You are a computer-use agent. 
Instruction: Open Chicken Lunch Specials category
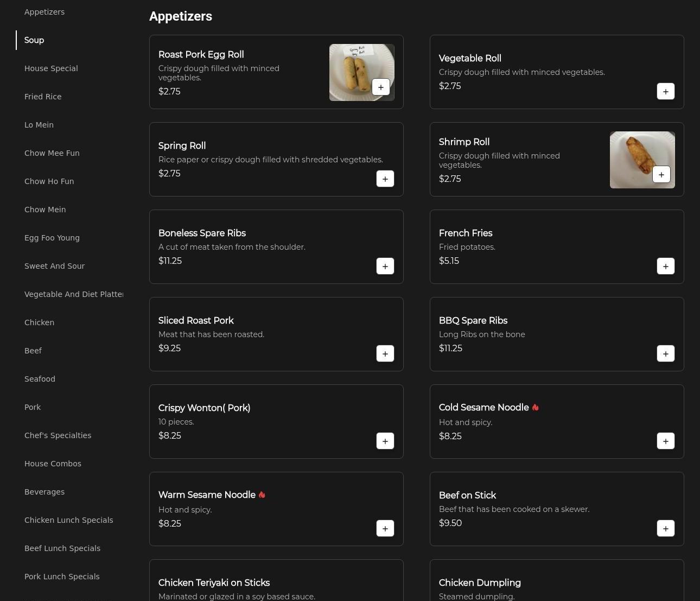[x=68, y=520]
